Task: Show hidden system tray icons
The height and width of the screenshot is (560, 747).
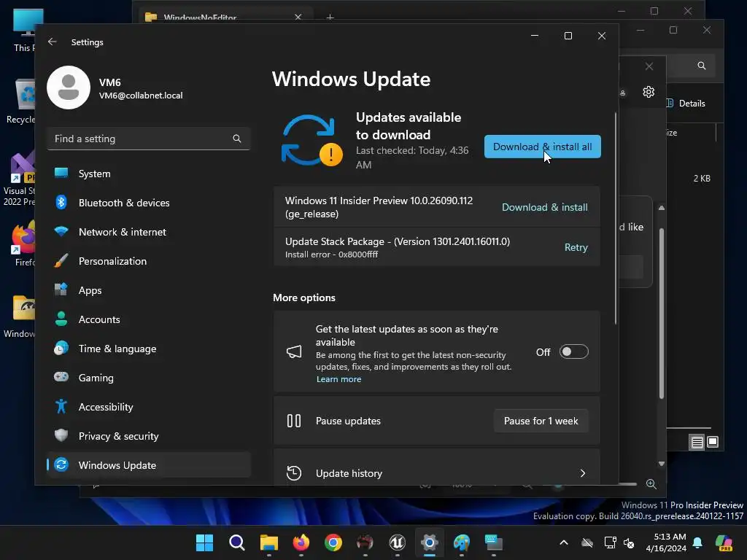Action: click(x=564, y=542)
